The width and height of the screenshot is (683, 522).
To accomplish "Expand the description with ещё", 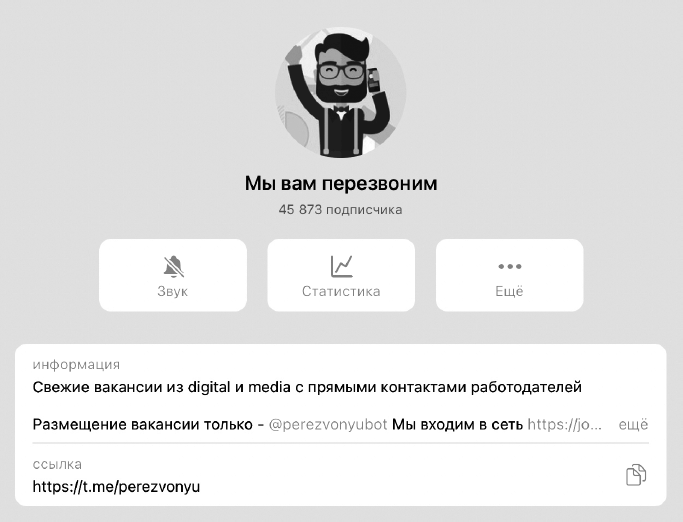I will click(633, 424).
